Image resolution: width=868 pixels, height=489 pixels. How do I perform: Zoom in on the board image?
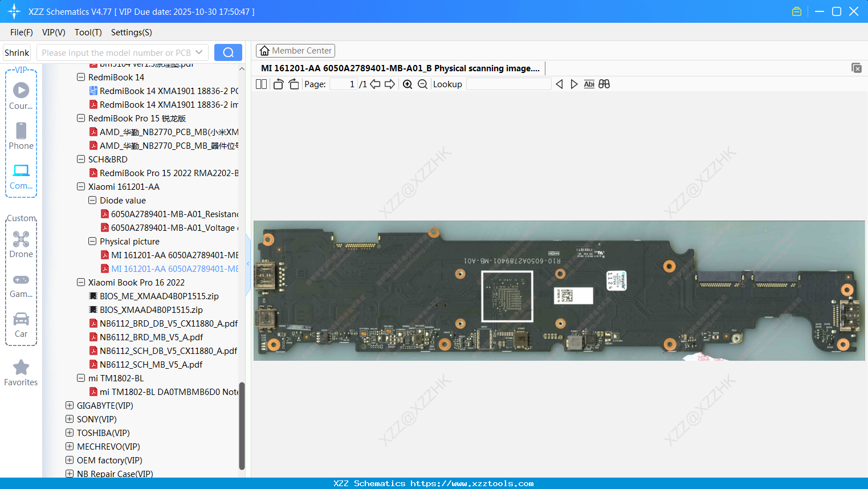(407, 84)
